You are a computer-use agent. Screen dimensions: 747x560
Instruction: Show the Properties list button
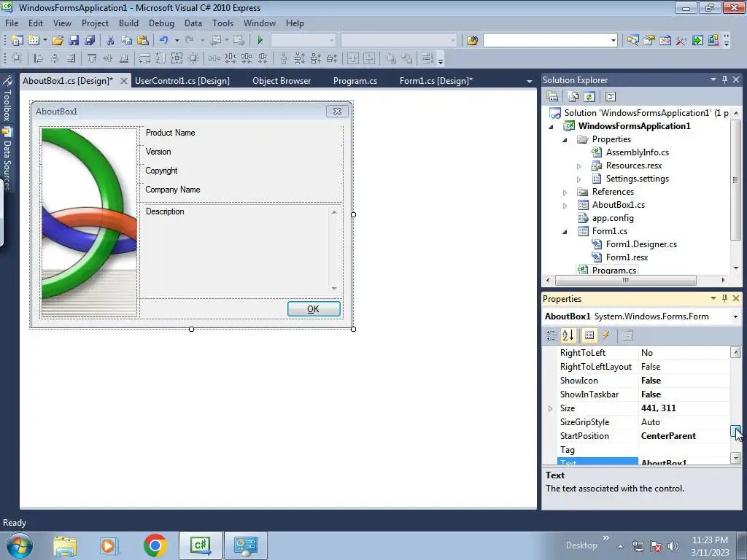589,335
